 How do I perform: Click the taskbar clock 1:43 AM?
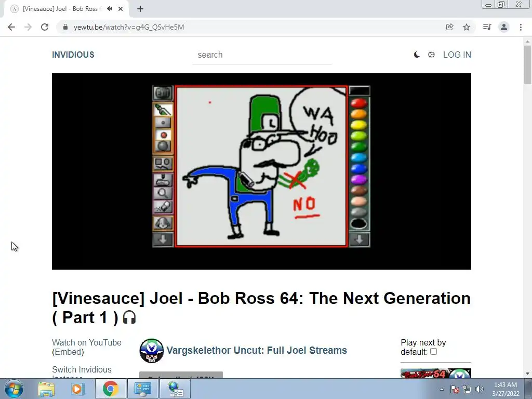click(x=506, y=389)
